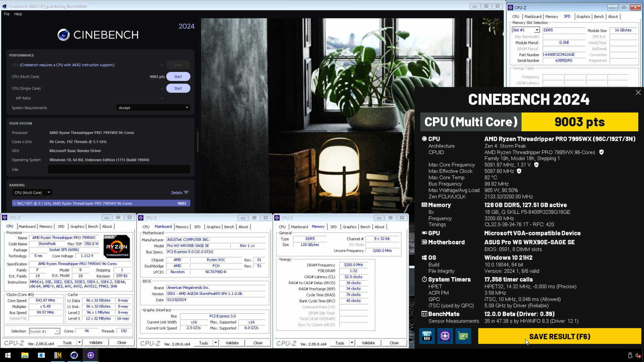Select the top ranking entry 96C/192T row
The image size is (644, 362).
(x=101, y=203)
